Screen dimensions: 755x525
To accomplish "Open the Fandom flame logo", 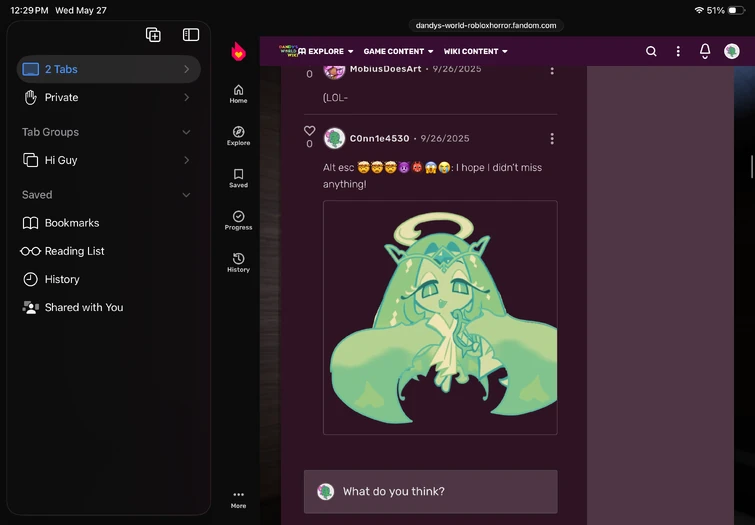I will point(238,52).
